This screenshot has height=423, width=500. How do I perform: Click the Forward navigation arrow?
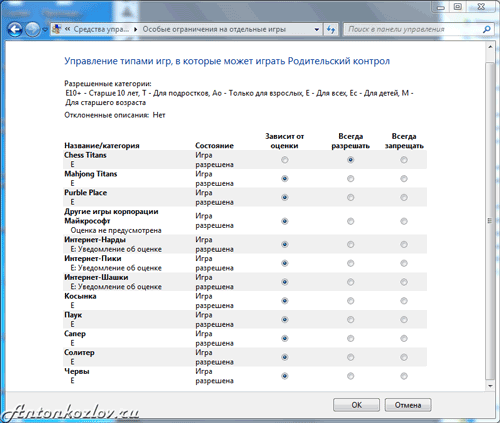pyautogui.click(x=32, y=30)
